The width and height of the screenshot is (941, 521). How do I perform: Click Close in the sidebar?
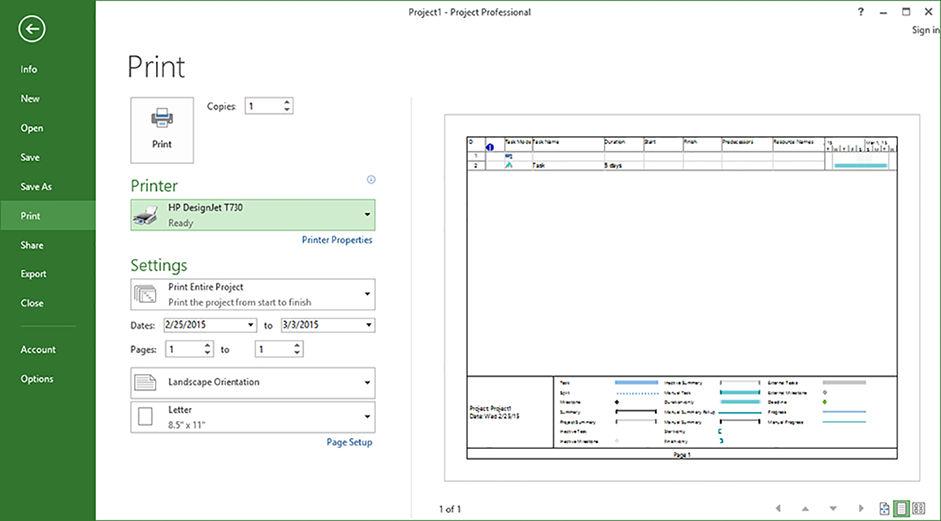(x=32, y=303)
